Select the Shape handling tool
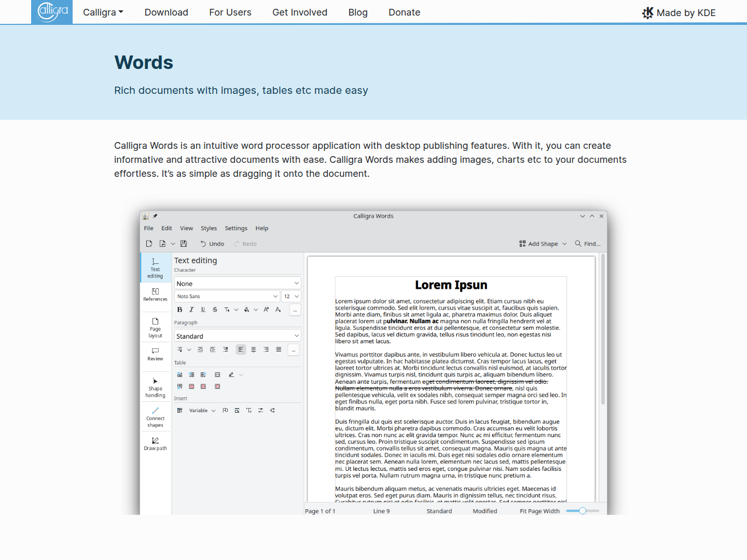Image resolution: width=747 pixels, height=560 pixels. (155, 387)
